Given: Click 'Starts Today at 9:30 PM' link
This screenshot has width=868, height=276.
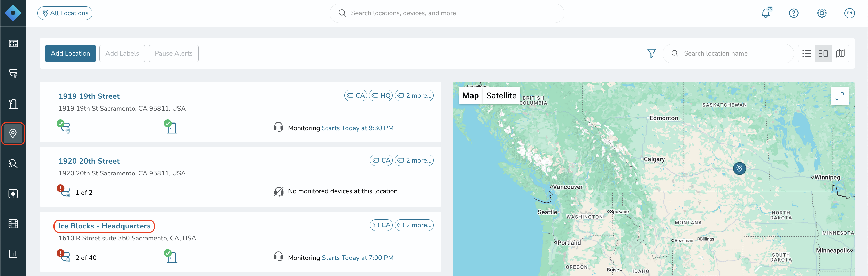Looking at the screenshot, I should (x=358, y=128).
